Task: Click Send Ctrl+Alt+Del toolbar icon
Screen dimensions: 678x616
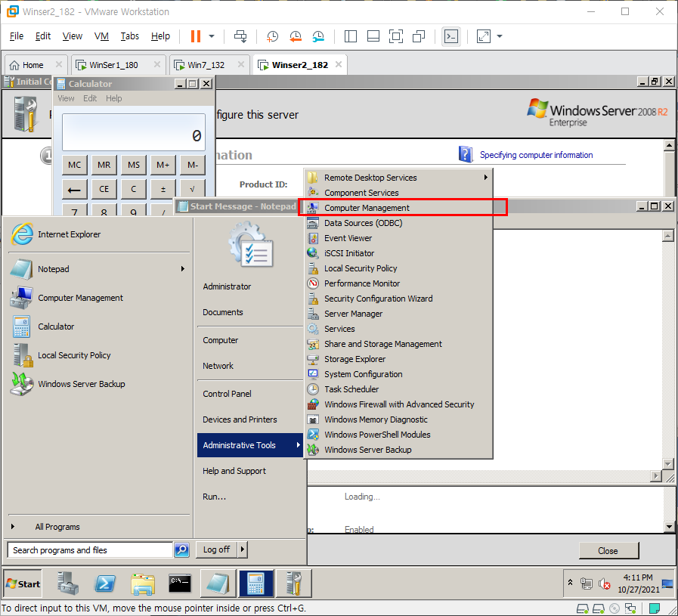Action: (240, 36)
